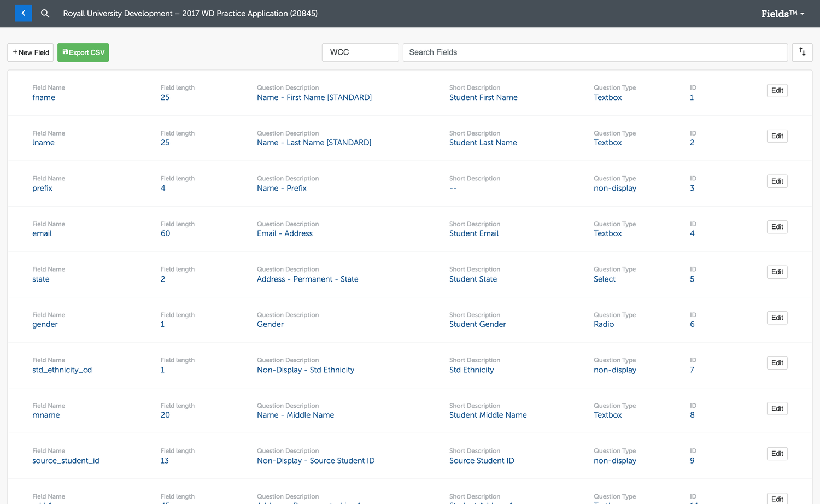This screenshot has width=820, height=504.
Task: Open the Fields™ dropdown in the top bar
Action: click(782, 14)
